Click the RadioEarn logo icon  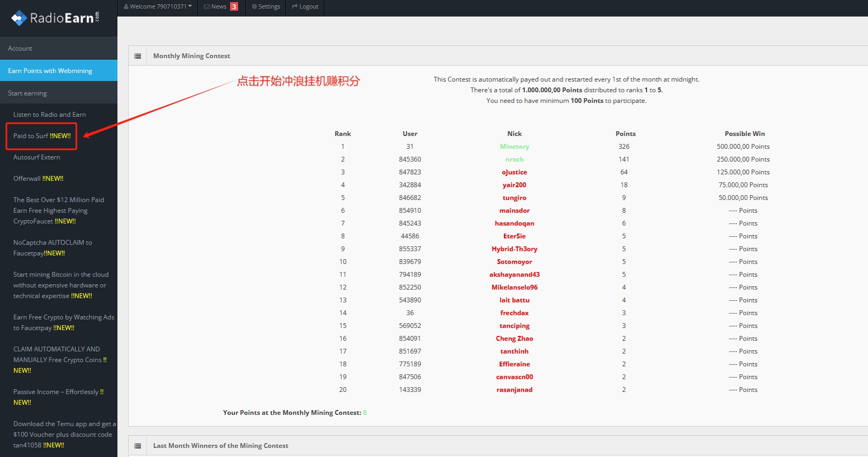(x=19, y=18)
